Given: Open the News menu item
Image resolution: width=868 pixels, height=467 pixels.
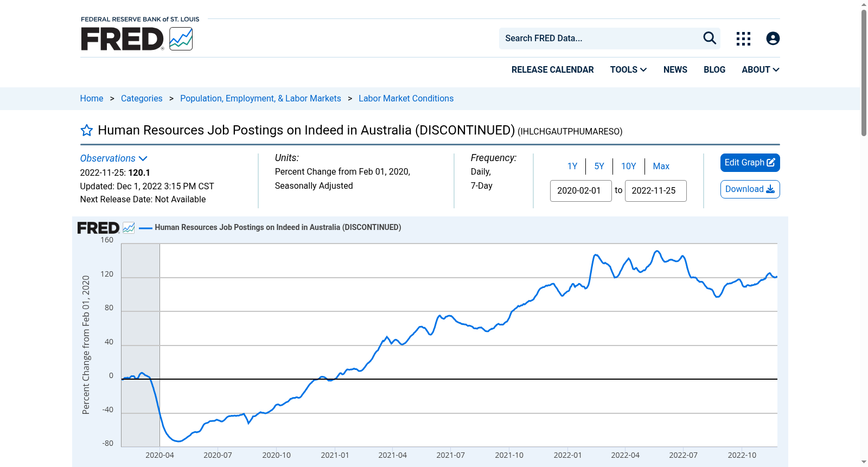Looking at the screenshot, I should coord(675,70).
